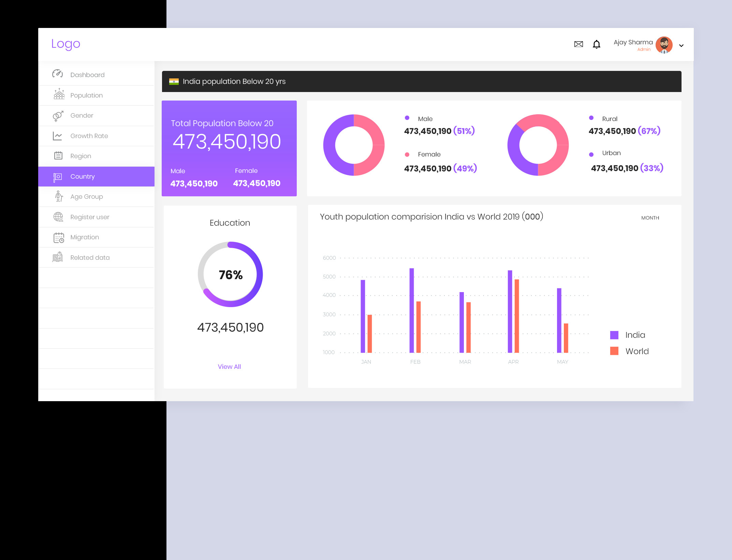Click the Gender symbols icon
The image size is (732, 560).
click(58, 116)
